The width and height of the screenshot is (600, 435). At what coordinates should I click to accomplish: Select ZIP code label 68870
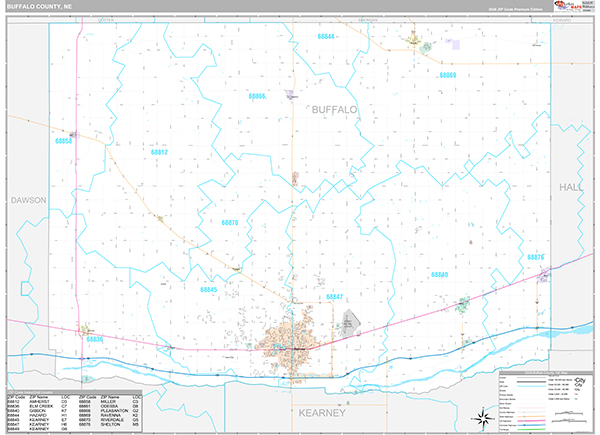tap(229, 223)
